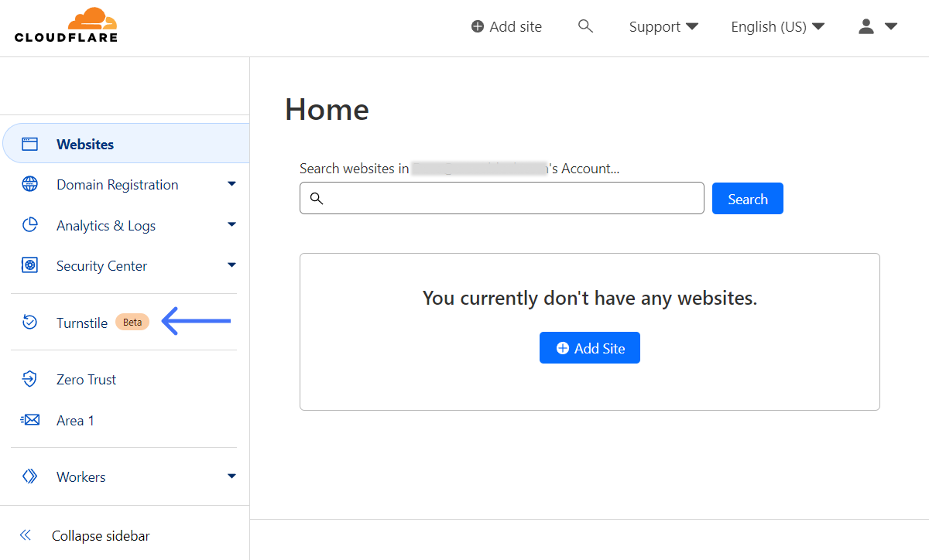Click the blue Add Site button
Screen dimensions: 929x560
(590, 347)
